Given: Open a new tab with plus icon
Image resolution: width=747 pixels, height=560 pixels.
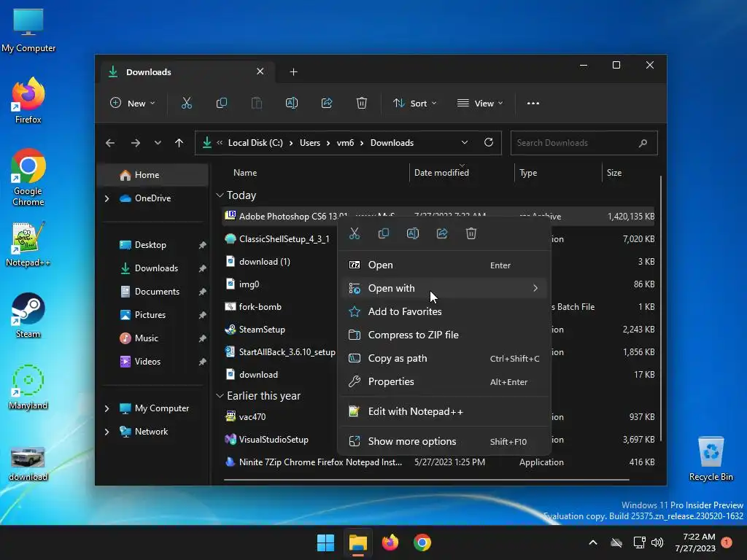Looking at the screenshot, I should coord(293,72).
